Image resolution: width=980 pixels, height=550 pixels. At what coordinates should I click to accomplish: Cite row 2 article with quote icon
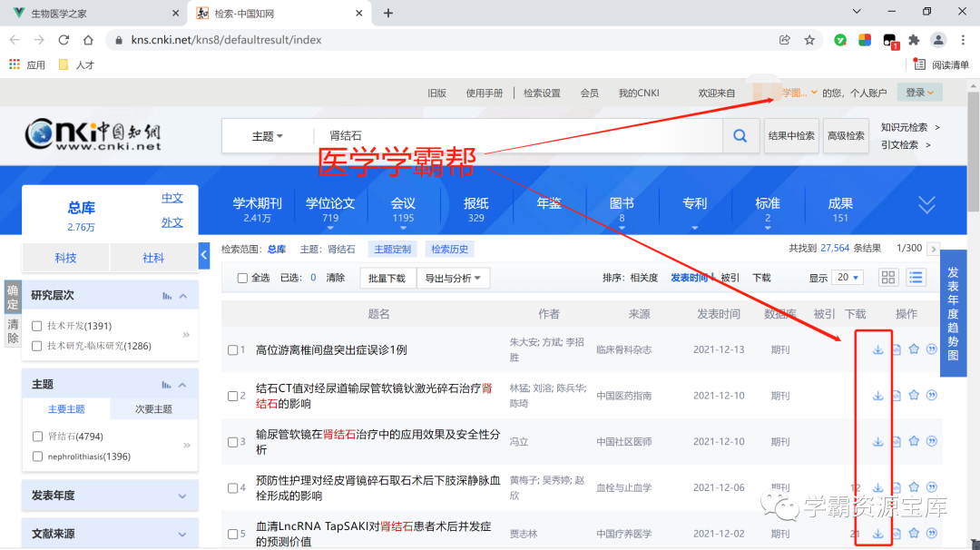[x=932, y=395]
